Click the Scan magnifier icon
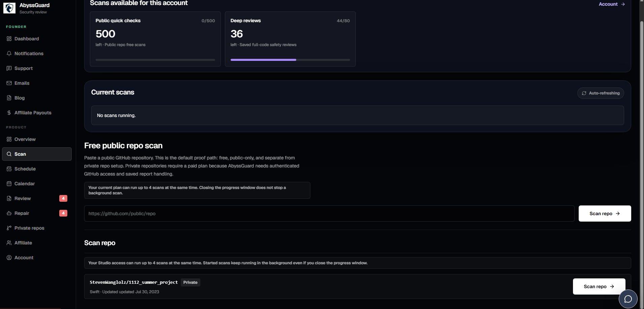Viewport: 644px width, 309px height. (x=9, y=154)
